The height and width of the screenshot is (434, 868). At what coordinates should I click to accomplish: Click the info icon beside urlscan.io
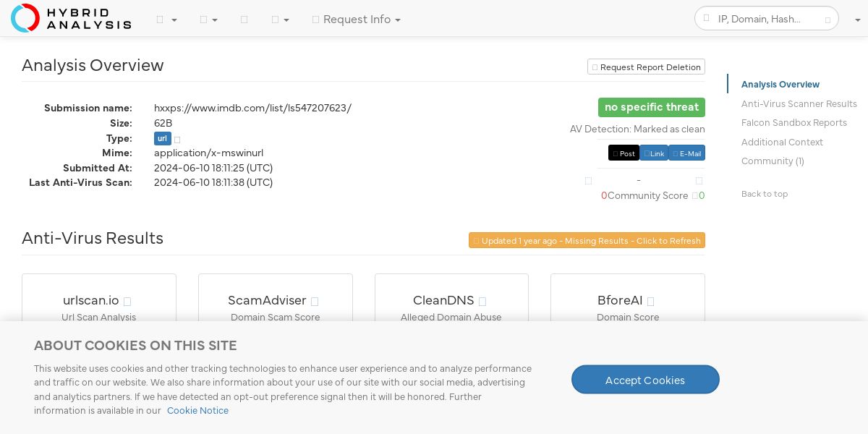point(127,302)
